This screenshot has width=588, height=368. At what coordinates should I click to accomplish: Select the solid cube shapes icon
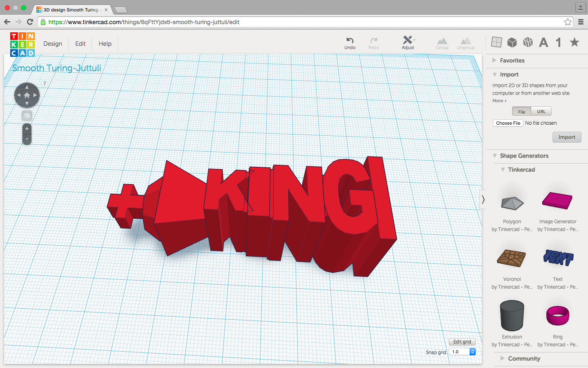pos(512,42)
